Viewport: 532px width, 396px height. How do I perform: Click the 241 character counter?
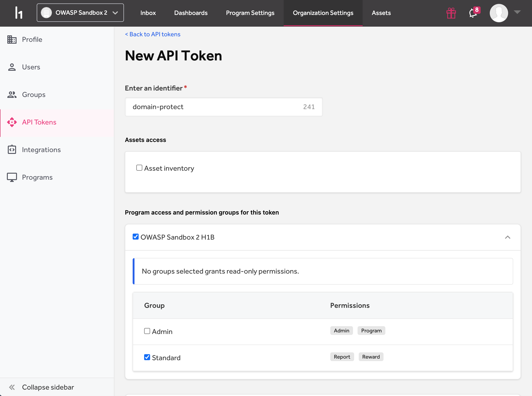(309, 107)
